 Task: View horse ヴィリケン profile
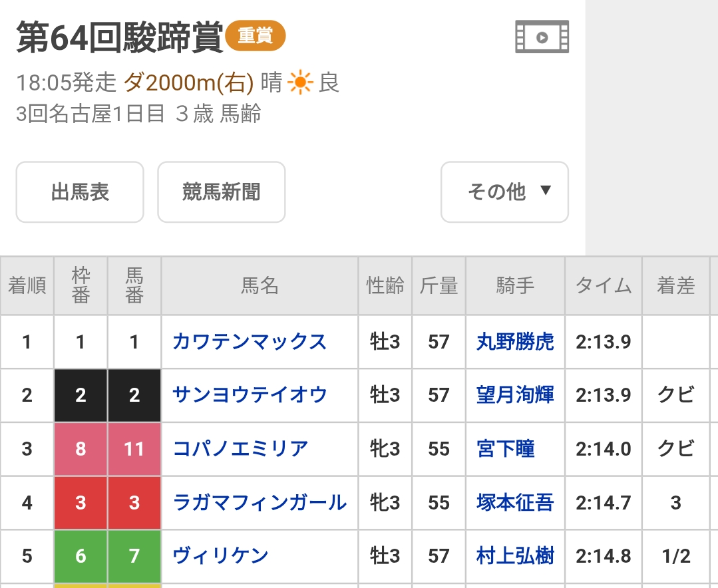click(x=221, y=556)
